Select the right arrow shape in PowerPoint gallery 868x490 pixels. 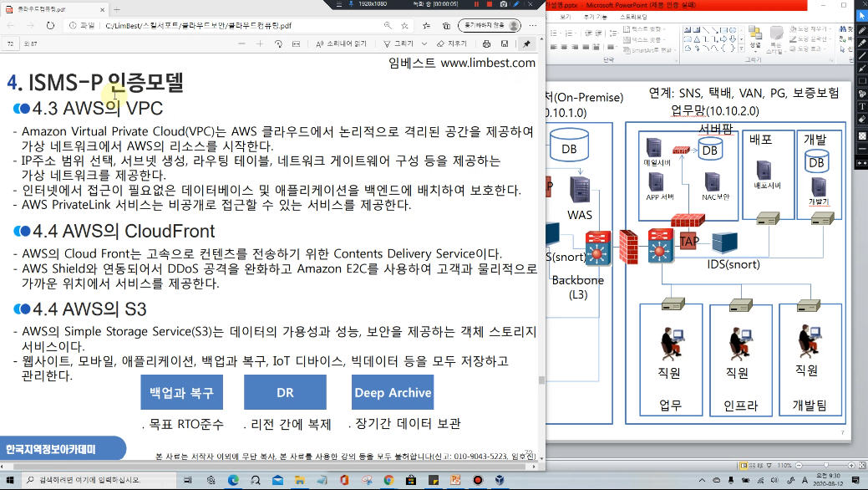[x=724, y=39]
